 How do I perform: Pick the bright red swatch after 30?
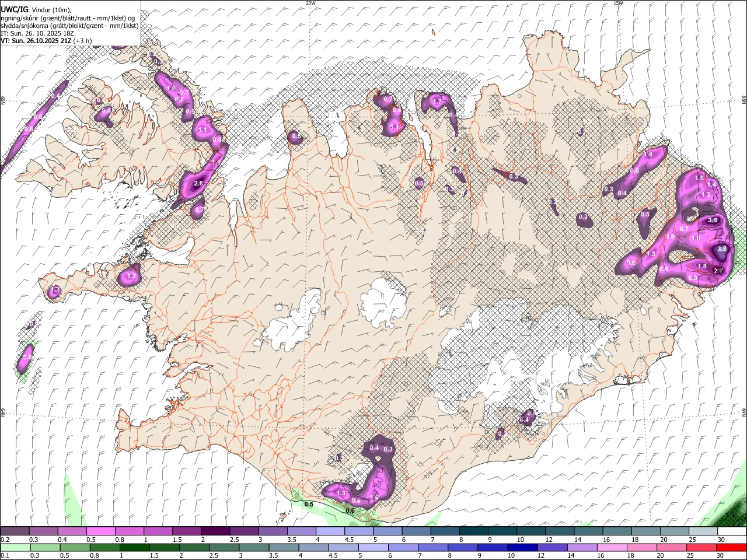click(x=731, y=547)
